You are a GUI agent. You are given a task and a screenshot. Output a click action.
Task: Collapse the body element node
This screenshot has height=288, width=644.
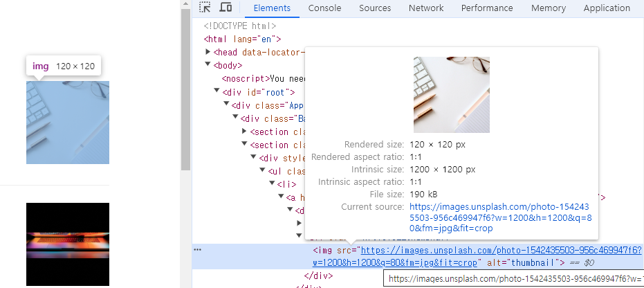(x=208, y=64)
